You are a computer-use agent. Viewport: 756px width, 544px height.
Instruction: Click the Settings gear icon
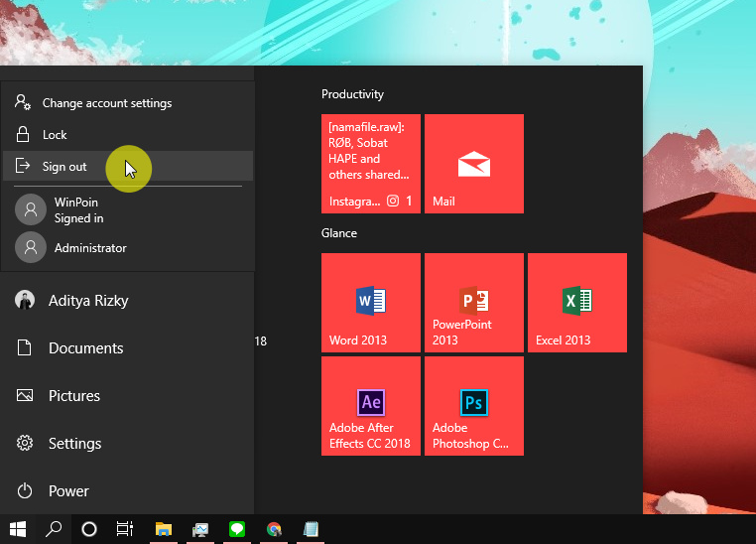point(25,443)
